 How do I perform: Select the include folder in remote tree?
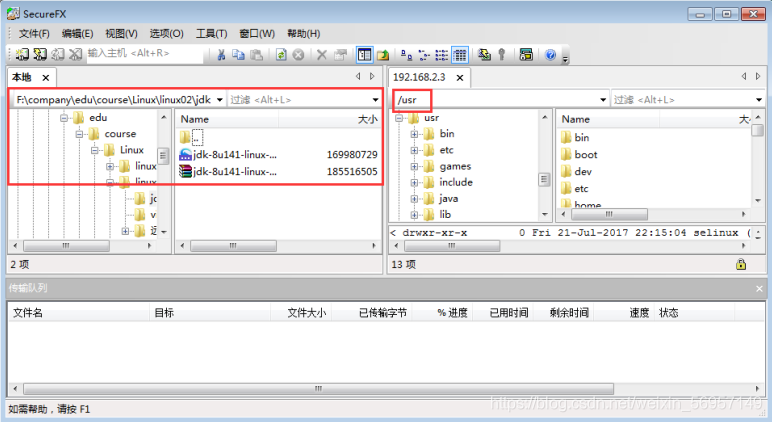(x=456, y=182)
